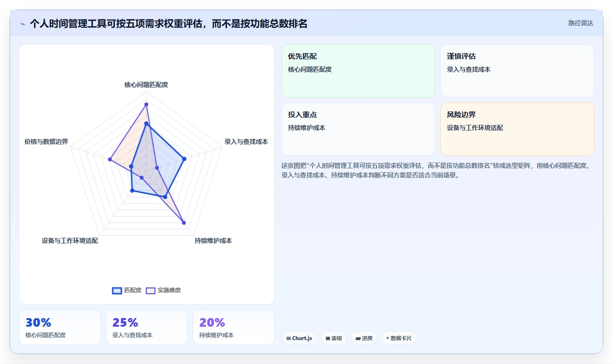This screenshot has height=364, width=613.
Task: Click the 录入与查找成本 radar axis label
Action: pos(246,142)
